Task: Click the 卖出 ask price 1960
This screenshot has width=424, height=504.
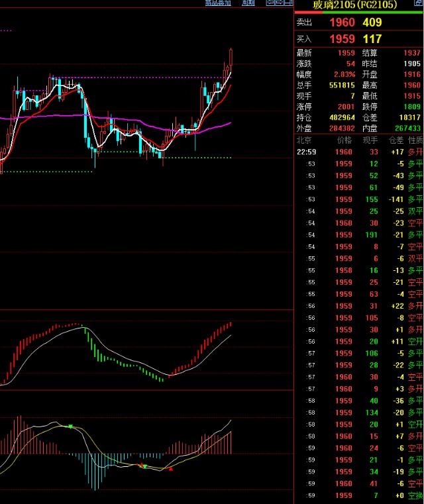Action: (x=342, y=23)
